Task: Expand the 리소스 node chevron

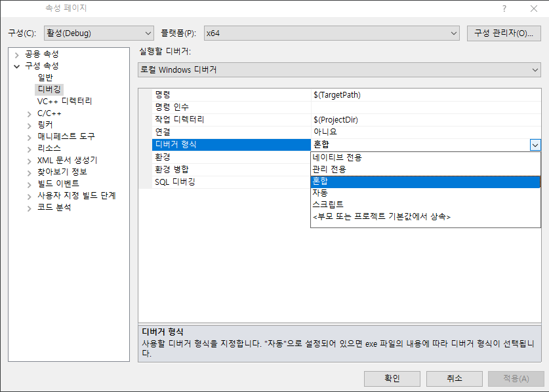Action: point(30,149)
